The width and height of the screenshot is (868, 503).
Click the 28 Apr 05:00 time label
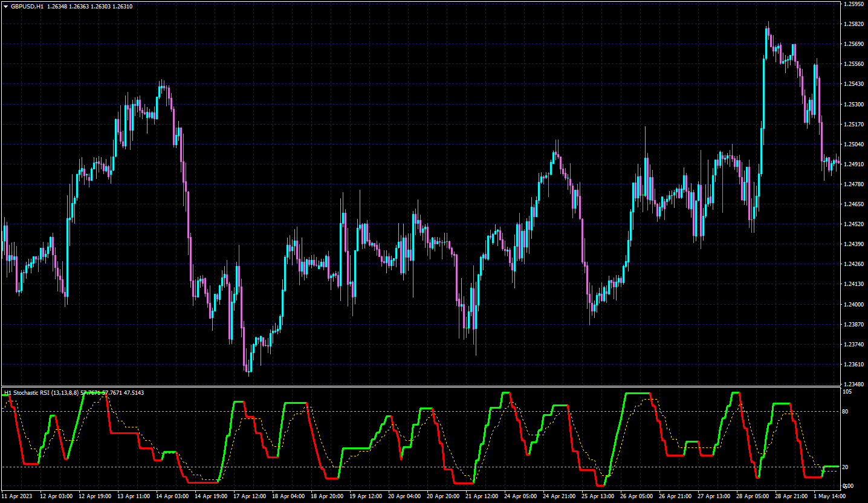(x=753, y=496)
